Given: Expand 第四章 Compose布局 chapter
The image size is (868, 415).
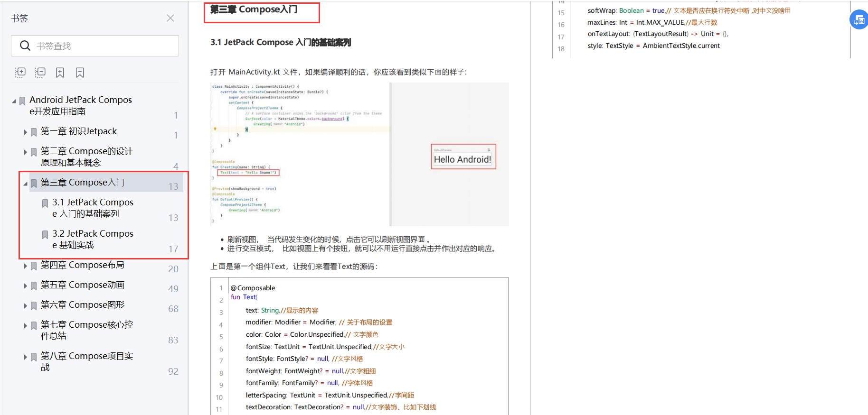Looking at the screenshot, I should coord(25,266).
